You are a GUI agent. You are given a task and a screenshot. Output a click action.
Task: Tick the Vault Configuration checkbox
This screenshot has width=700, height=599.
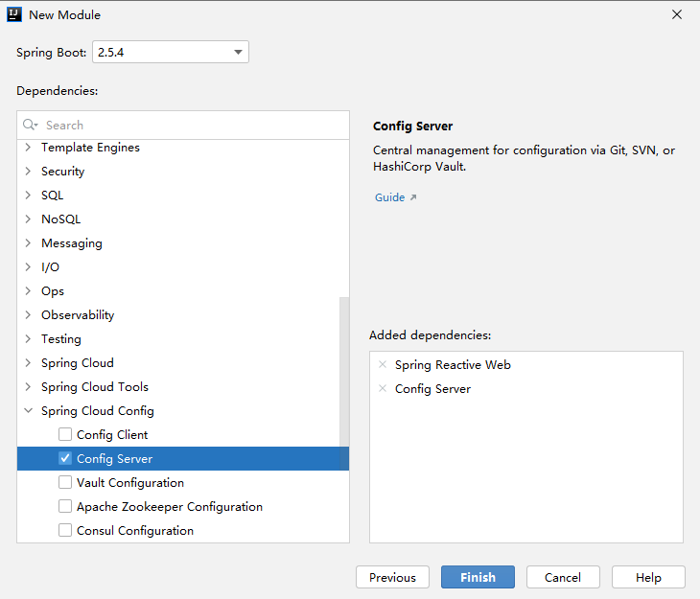(x=65, y=482)
